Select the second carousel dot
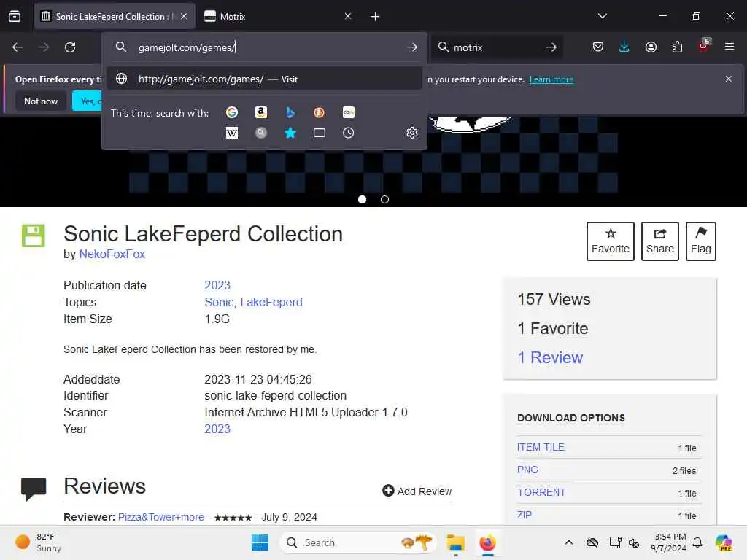Image resolution: width=747 pixels, height=560 pixels. tap(385, 200)
